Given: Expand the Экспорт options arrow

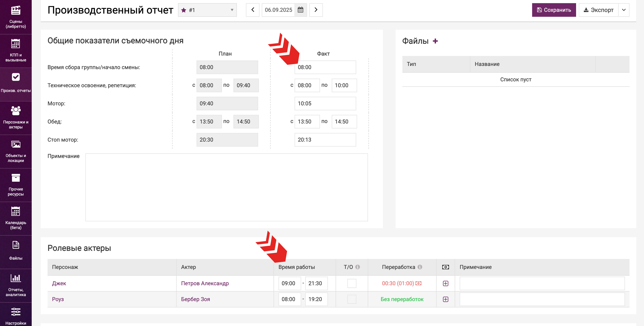Looking at the screenshot, I should [624, 10].
